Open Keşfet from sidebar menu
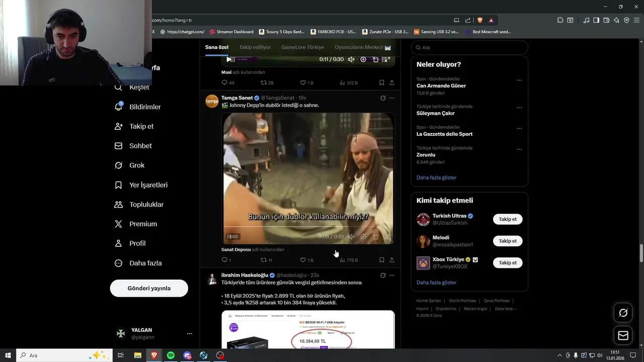Image resolution: width=644 pixels, height=362 pixels. (132, 87)
